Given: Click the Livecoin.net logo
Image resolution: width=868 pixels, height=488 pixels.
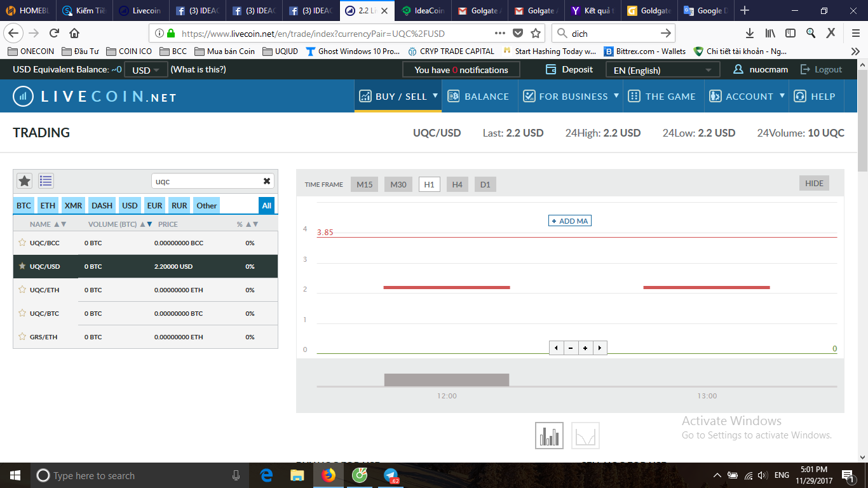Looking at the screenshot, I should 95,97.
